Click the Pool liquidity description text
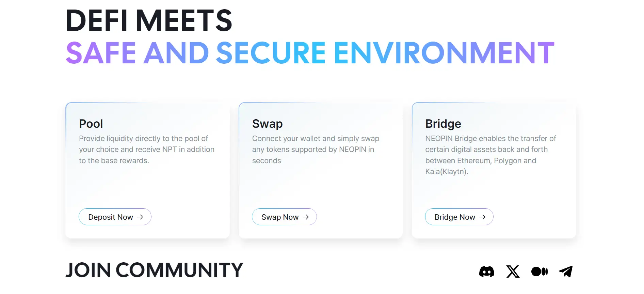The height and width of the screenshot is (294, 644). pyautogui.click(x=147, y=150)
